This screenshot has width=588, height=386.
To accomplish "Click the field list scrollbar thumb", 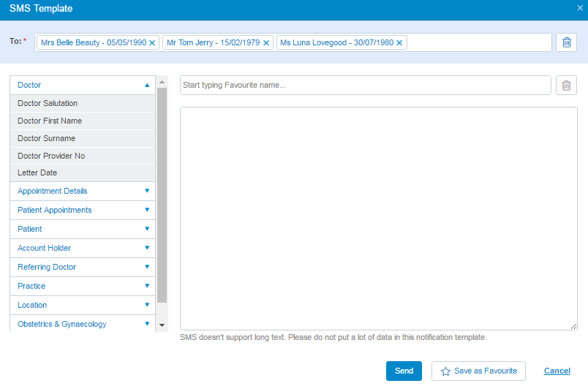I will [162, 195].
